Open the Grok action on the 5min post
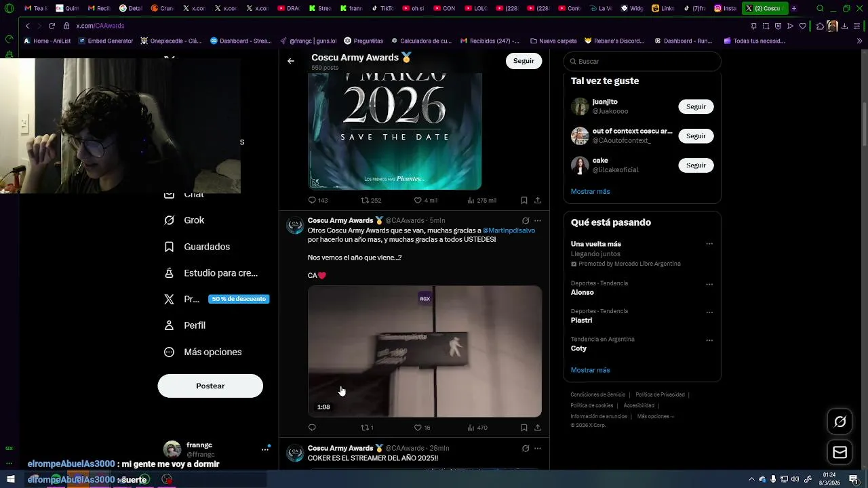868x488 pixels. [525, 220]
